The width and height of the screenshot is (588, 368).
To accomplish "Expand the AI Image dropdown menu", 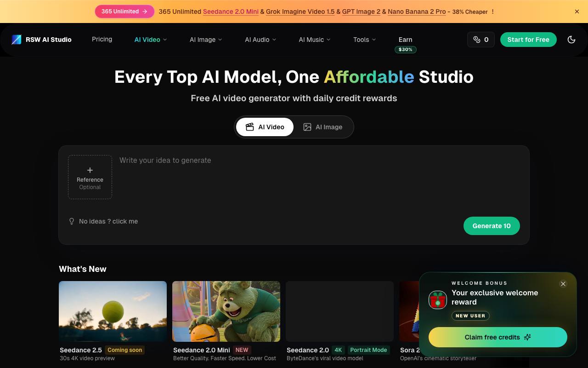I will coord(206,40).
